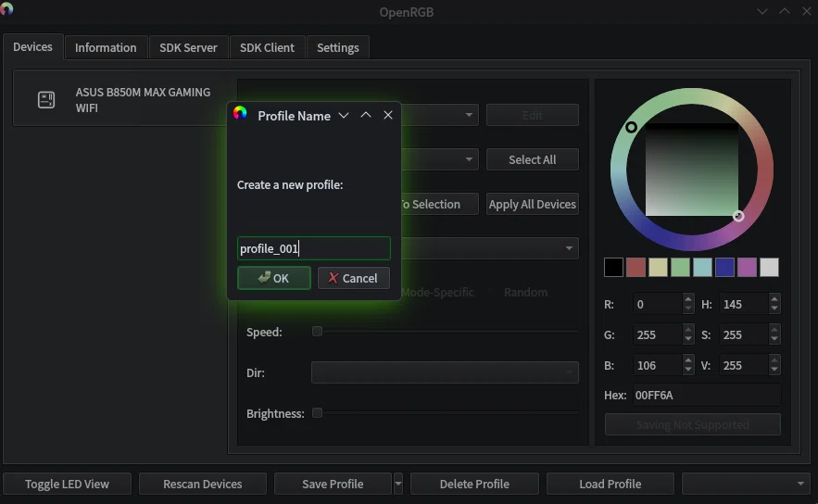Switch to the Settings tab

tap(338, 47)
